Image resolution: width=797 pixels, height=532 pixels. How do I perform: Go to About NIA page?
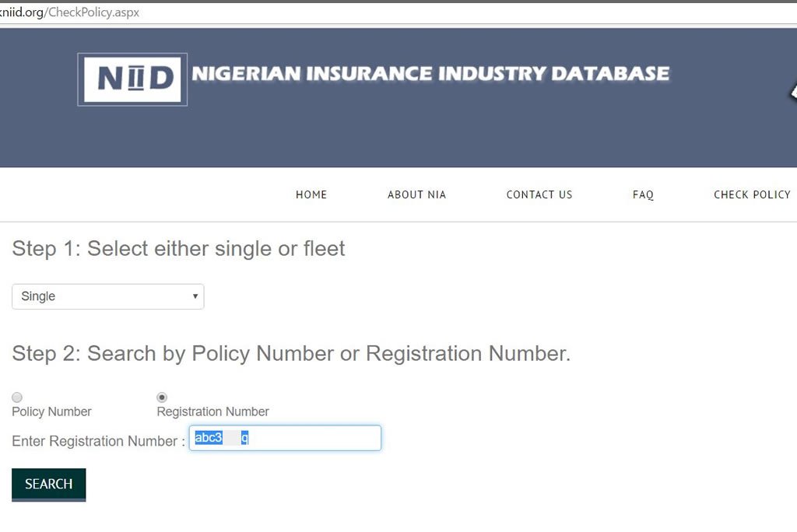(416, 194)
